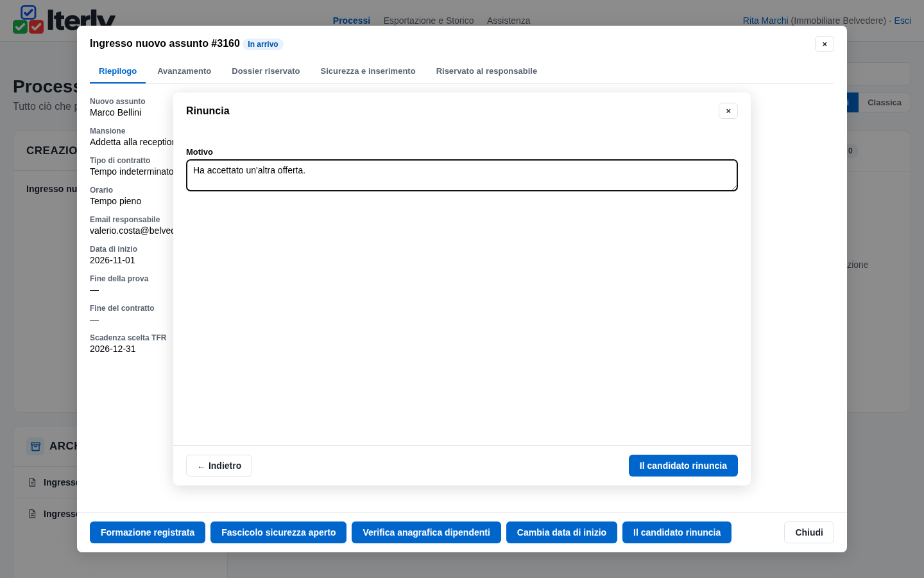Select the Sicurezza e inserimento tab
This screenshot has height=578, width=924.
[368, 71]
